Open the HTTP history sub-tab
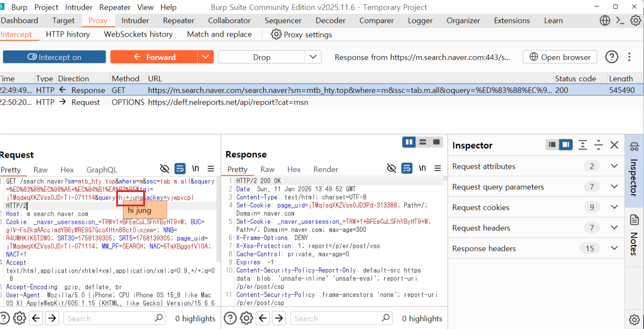Screen dimensions: 644x329 pyautogui.click(x=68, y=34)
